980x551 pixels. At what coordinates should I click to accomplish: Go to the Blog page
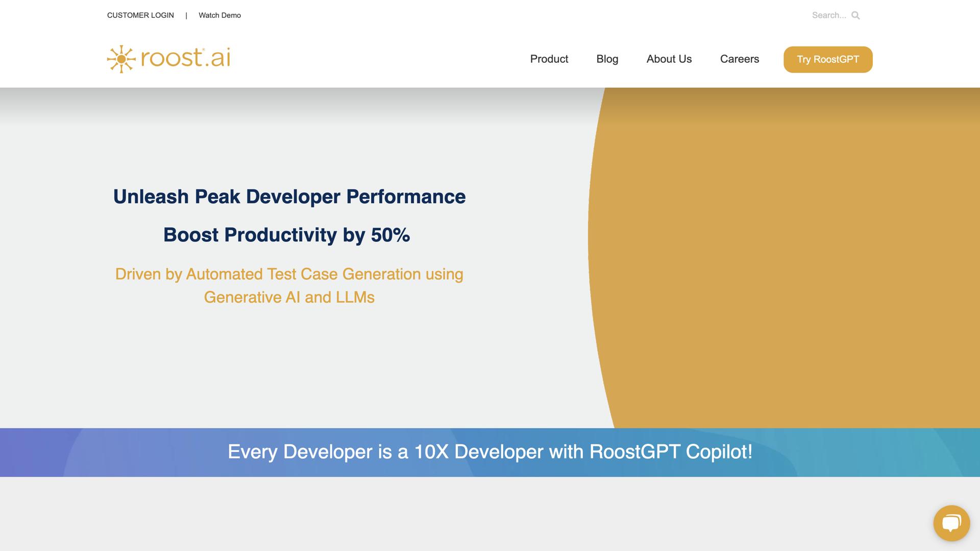coord(607,59)
